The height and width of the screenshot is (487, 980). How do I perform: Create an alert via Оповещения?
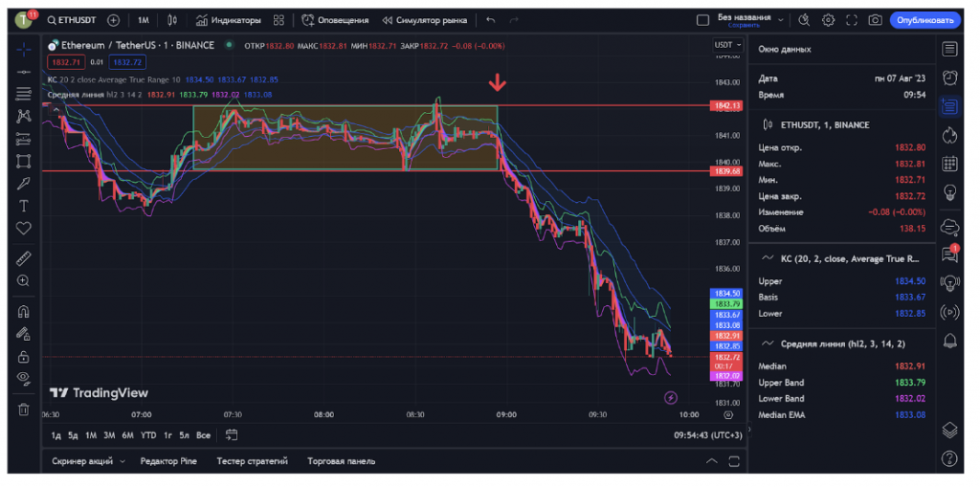[335, 20]
